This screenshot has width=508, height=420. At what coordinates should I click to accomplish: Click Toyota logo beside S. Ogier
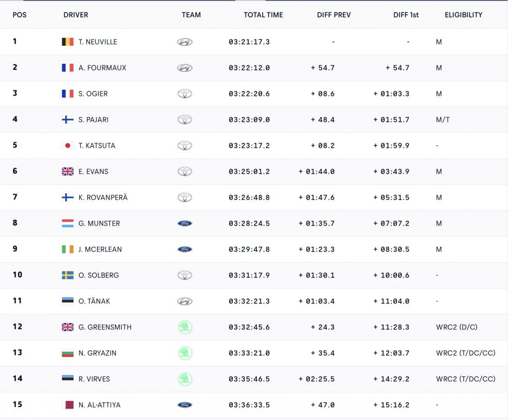(185, 94)
